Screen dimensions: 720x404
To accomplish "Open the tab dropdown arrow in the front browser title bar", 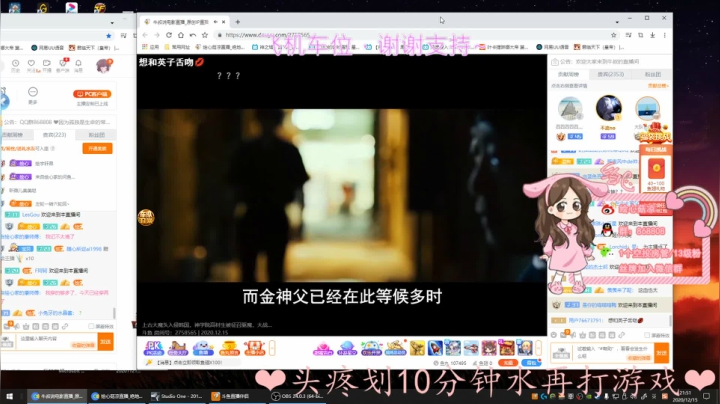I will pos(617,22).
